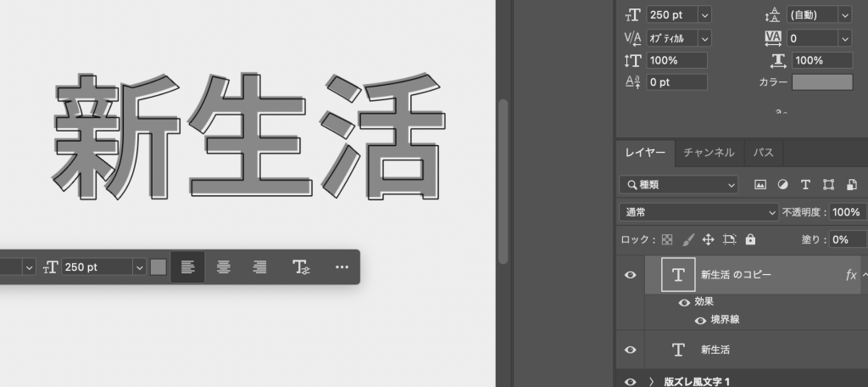Viewport: 868px width, 387px height.
Task: Hide the 新生活 のコピー layer
Action: pos(630,275)
